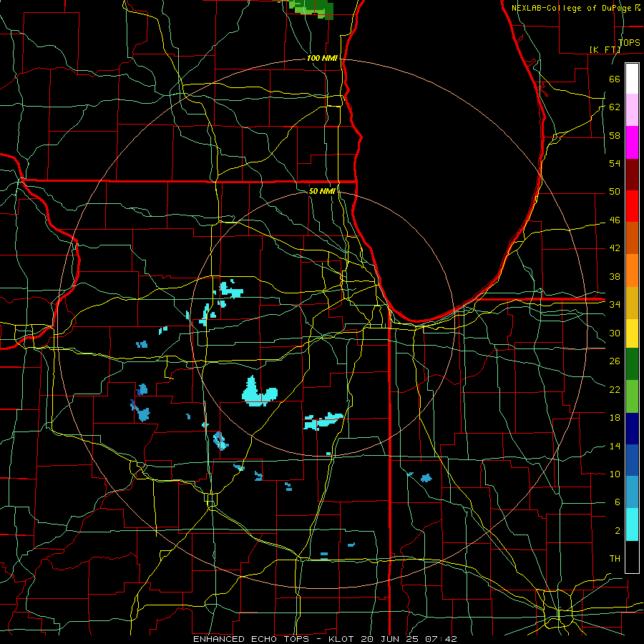This screenshot has height=644, width=644.
Task: Click the magenta 58 kft legend swatch
Action: point(632,142)
